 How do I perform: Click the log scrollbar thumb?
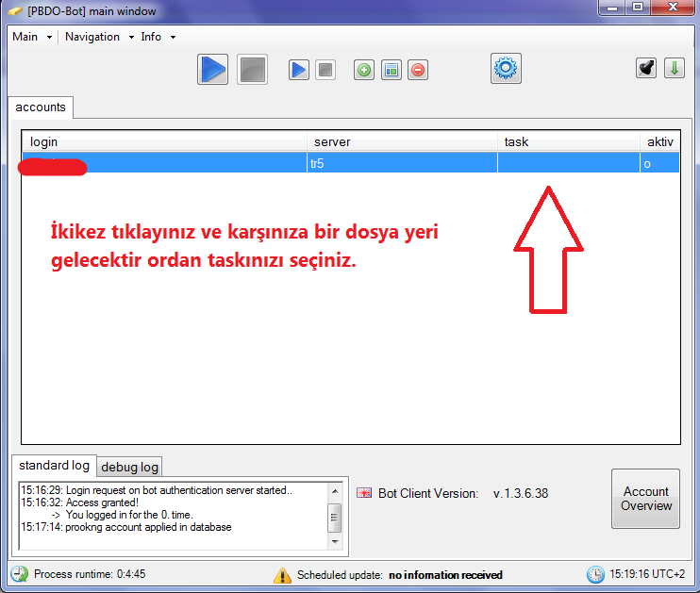click(x=334, y=518)
